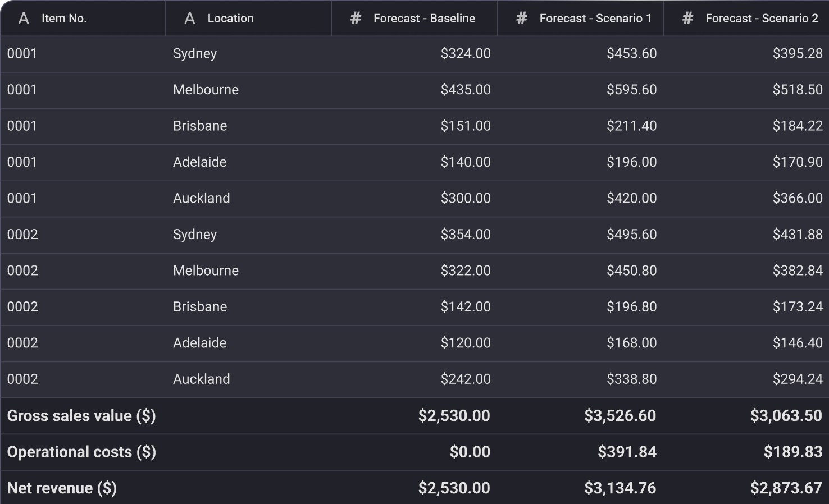Click the text-type icon beside Location

pos(190,19)
